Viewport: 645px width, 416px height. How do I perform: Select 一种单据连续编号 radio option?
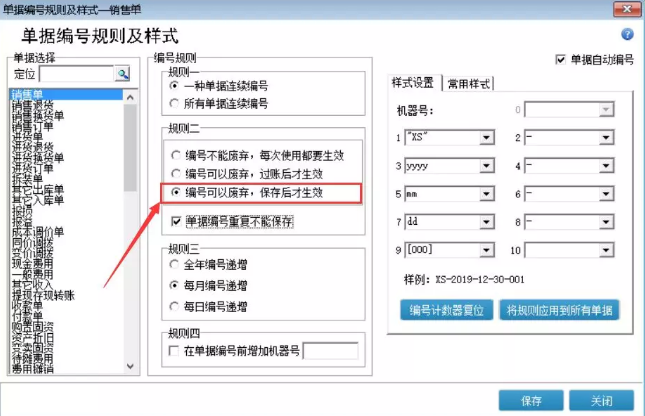pos(174,86)
